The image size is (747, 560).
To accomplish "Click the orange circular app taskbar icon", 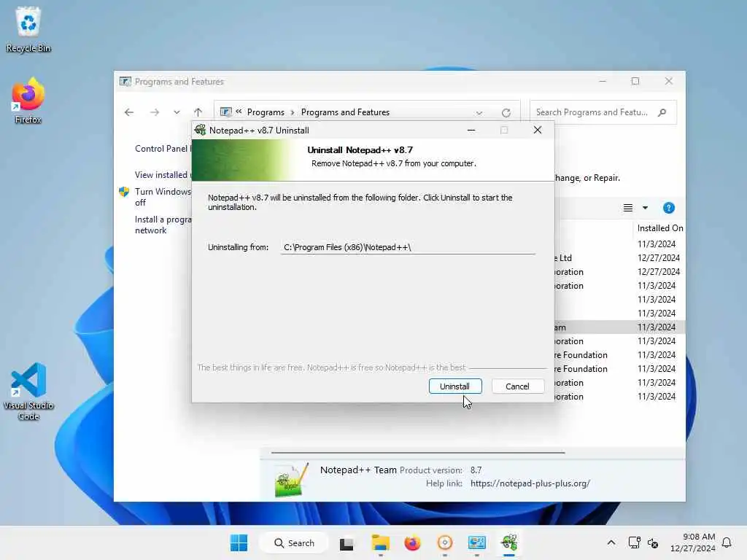I will pos(444,542).
